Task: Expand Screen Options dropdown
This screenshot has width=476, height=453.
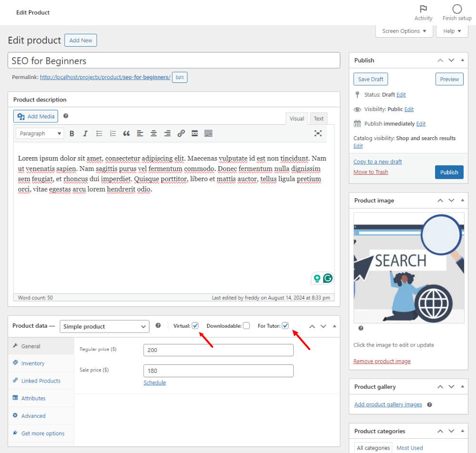Action: coord(404,31)
